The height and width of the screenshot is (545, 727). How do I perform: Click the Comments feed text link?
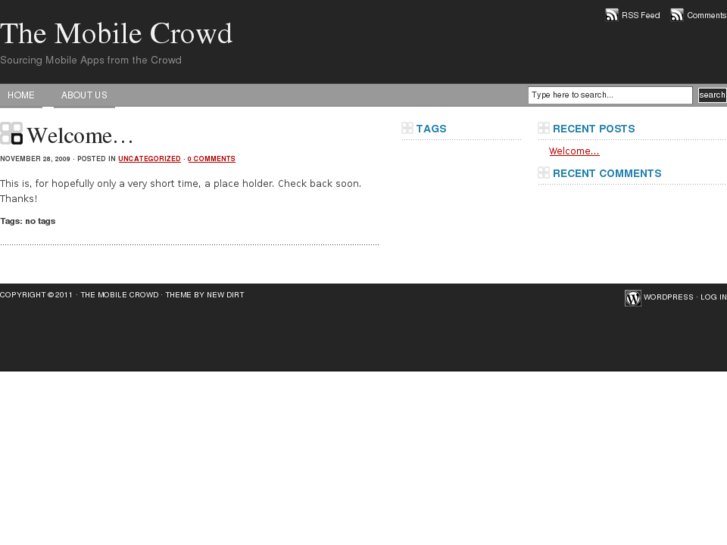coord(707,15)
